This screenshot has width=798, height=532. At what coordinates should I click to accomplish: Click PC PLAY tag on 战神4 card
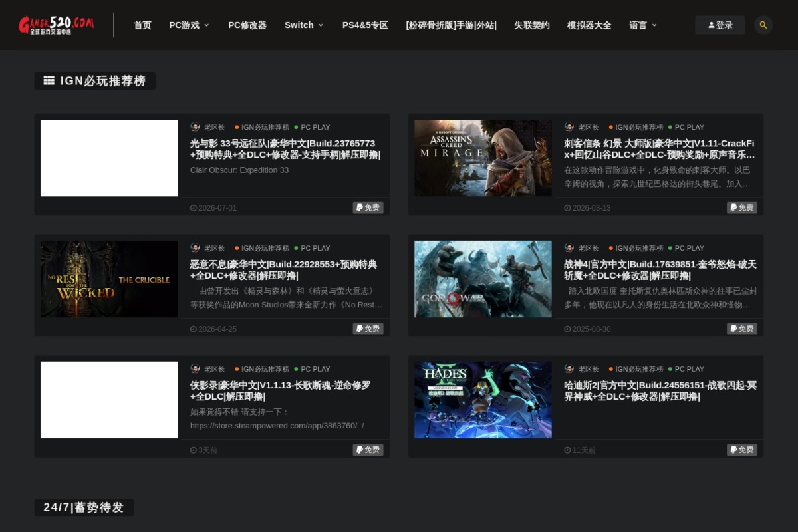coord(686,248)
